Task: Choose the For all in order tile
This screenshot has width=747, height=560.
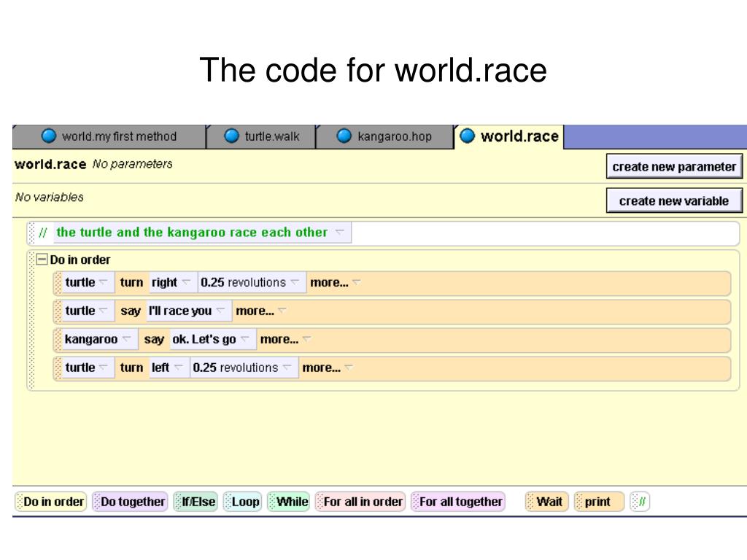Action: pyautogui.click(x=360, y=502)
